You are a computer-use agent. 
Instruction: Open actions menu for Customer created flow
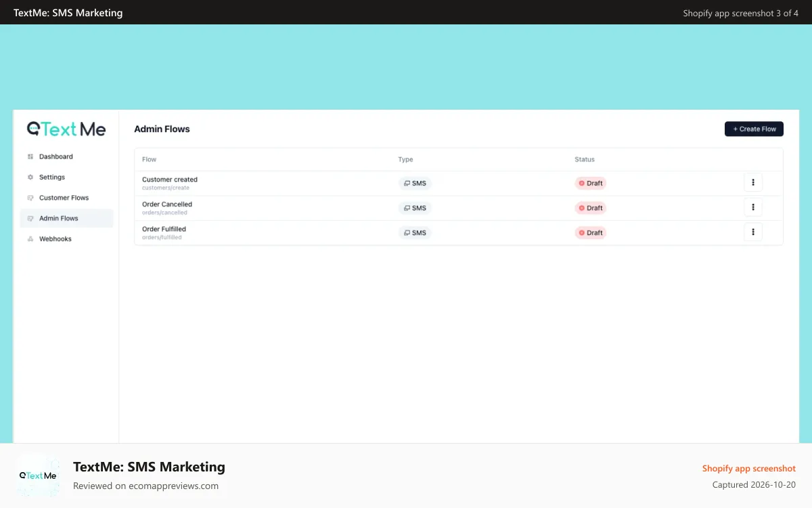point(753,182)
